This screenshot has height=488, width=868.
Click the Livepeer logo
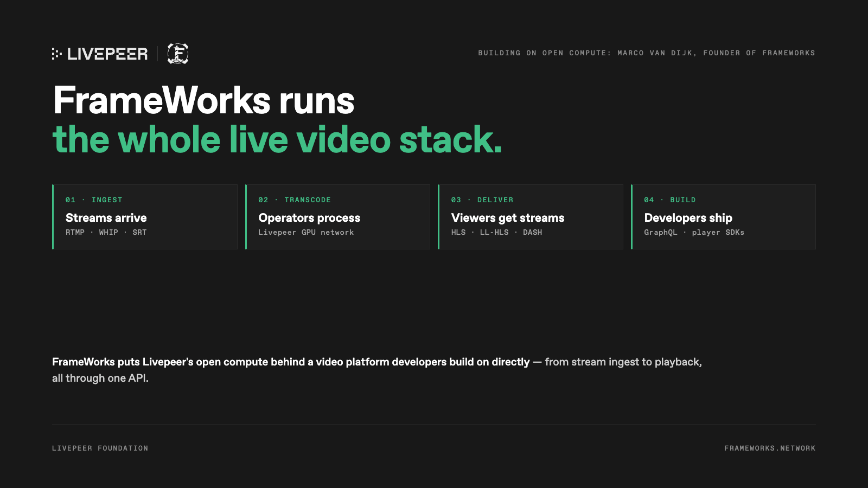100,54
